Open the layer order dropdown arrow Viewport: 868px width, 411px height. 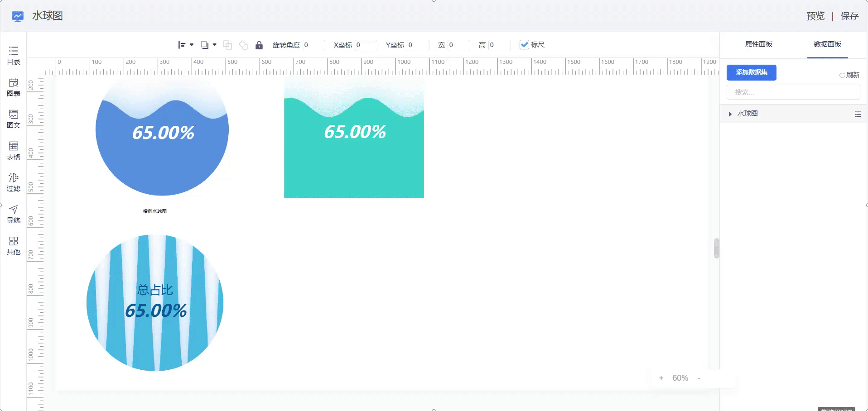click(215, 45)
